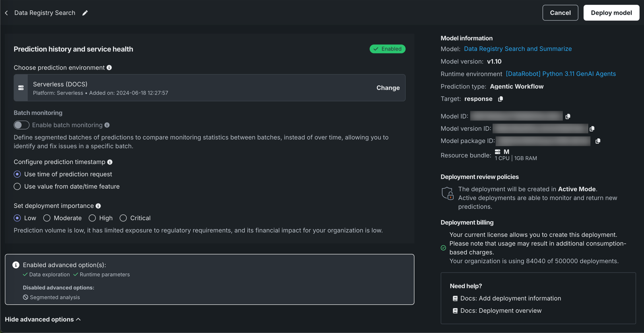Click info icon beside Set deployment importance

point(98,206)
